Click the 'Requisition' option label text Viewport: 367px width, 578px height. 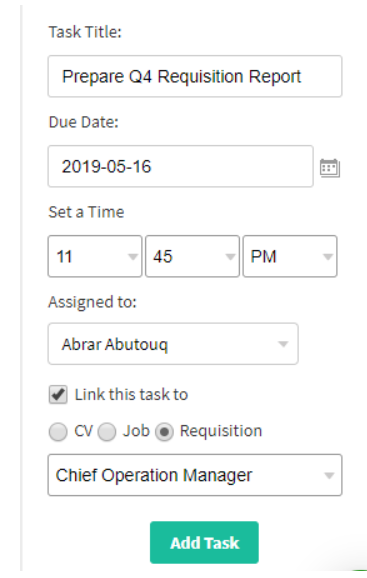221,431
